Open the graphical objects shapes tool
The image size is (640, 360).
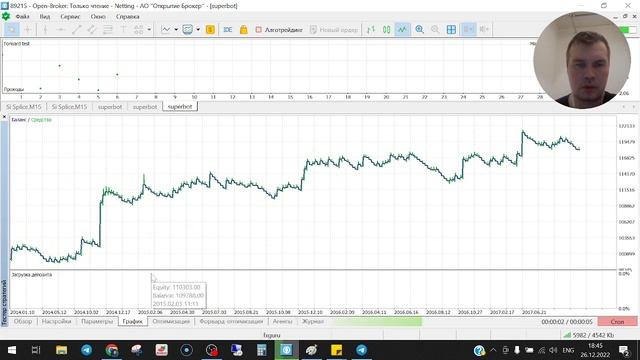(139, 29)
